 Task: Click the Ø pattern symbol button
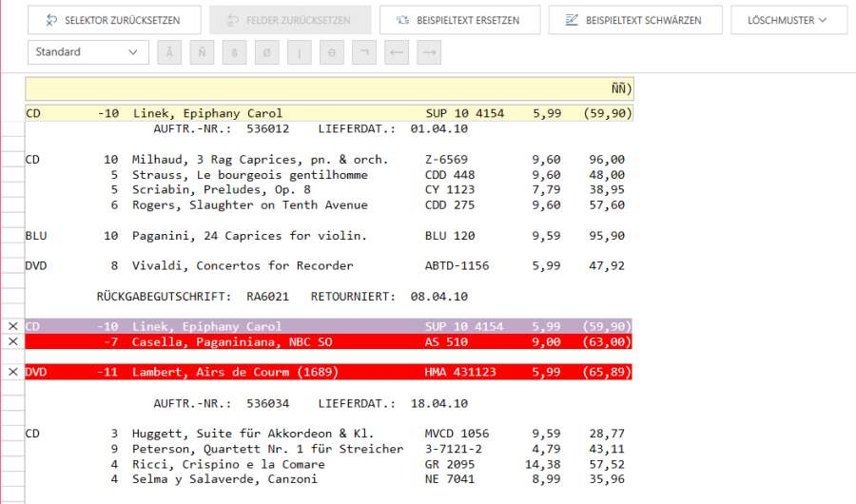coord(267,52)
